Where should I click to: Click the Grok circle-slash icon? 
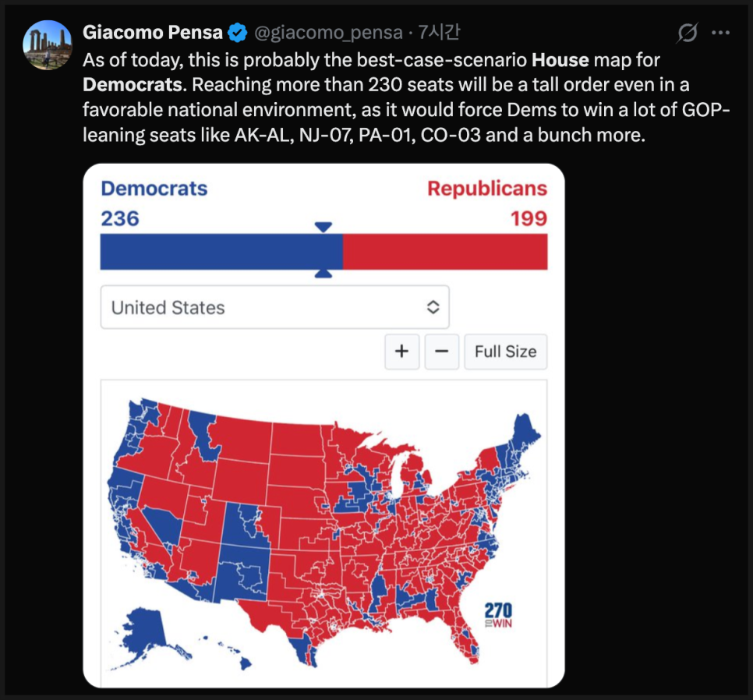(687, 33)
